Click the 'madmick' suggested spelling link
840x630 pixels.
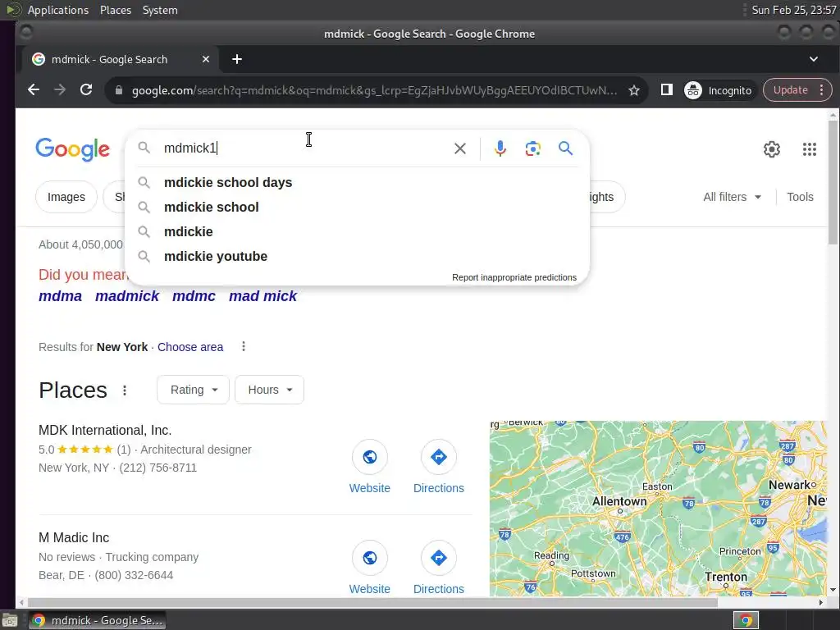127,296
